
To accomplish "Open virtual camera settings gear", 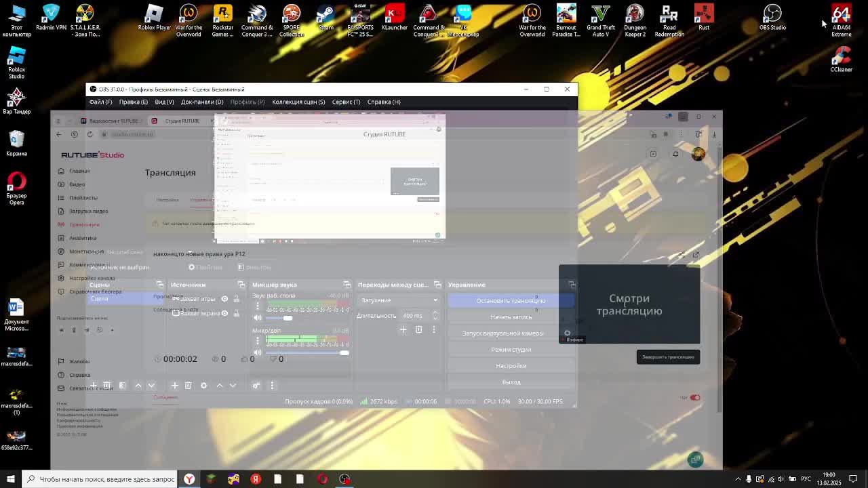I will [x=568, y=333].
